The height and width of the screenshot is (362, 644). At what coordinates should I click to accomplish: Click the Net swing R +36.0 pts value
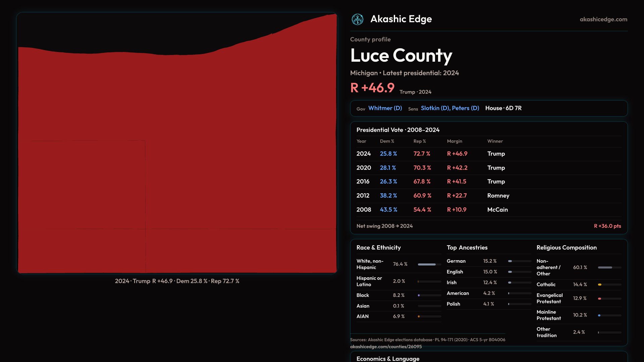(607, 226)
